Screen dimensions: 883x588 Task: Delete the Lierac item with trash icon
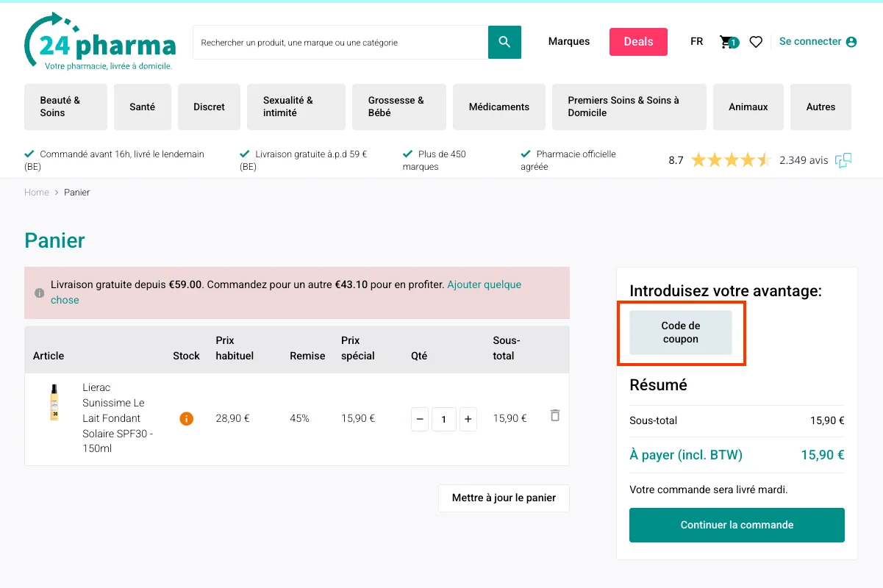click(555, 415)
